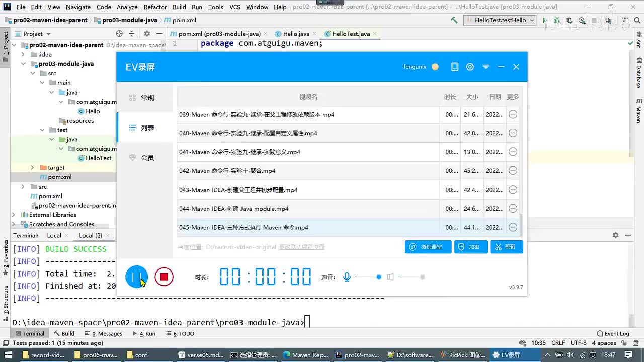The width and height of the screenshot is (644, 362).
Task: Adjust the speaker volume slider
Action: click(412, 277)
